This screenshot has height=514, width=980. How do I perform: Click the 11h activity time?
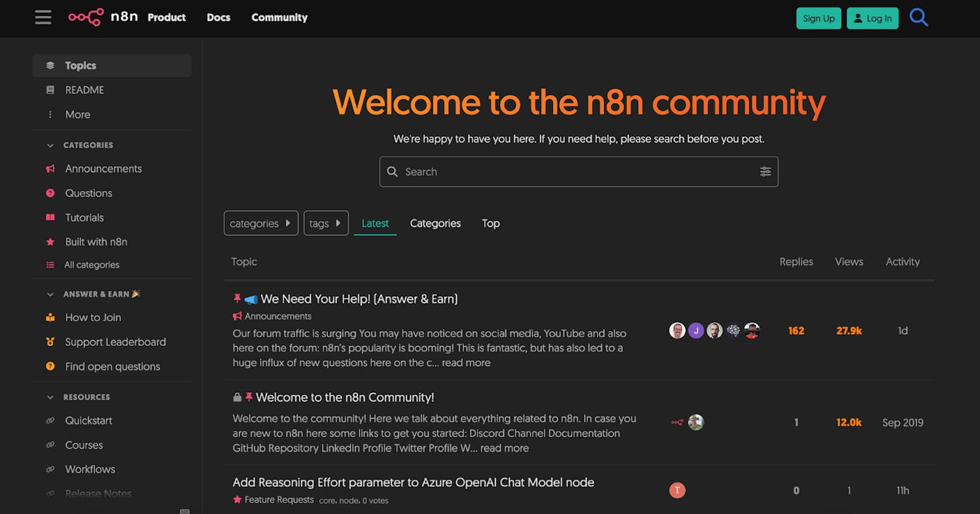point(903,490)
